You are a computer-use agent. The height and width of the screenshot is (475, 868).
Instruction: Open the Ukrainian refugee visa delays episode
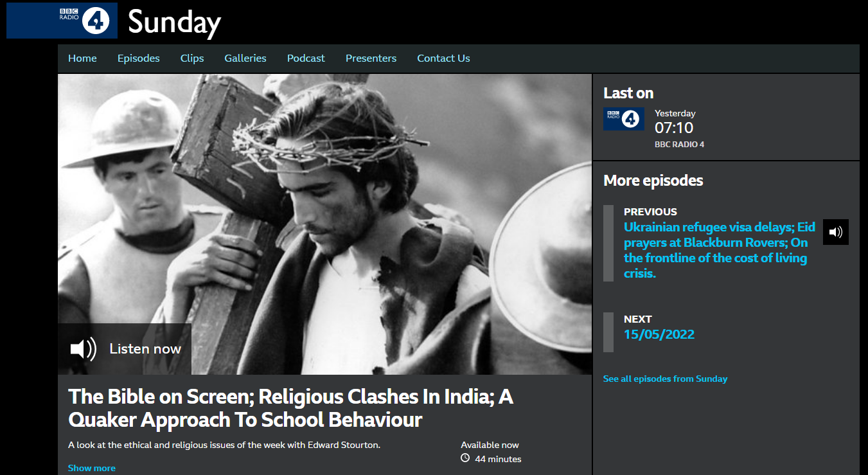720,250
